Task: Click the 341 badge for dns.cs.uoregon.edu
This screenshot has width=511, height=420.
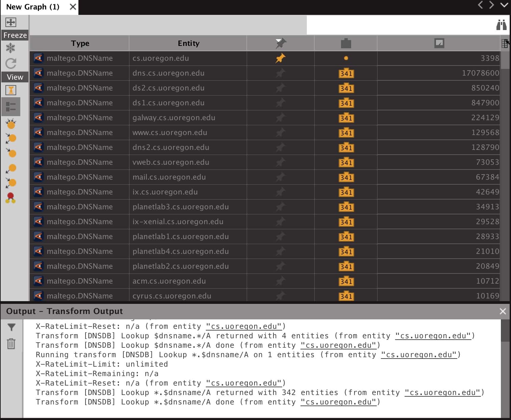Action: (346, 73)
